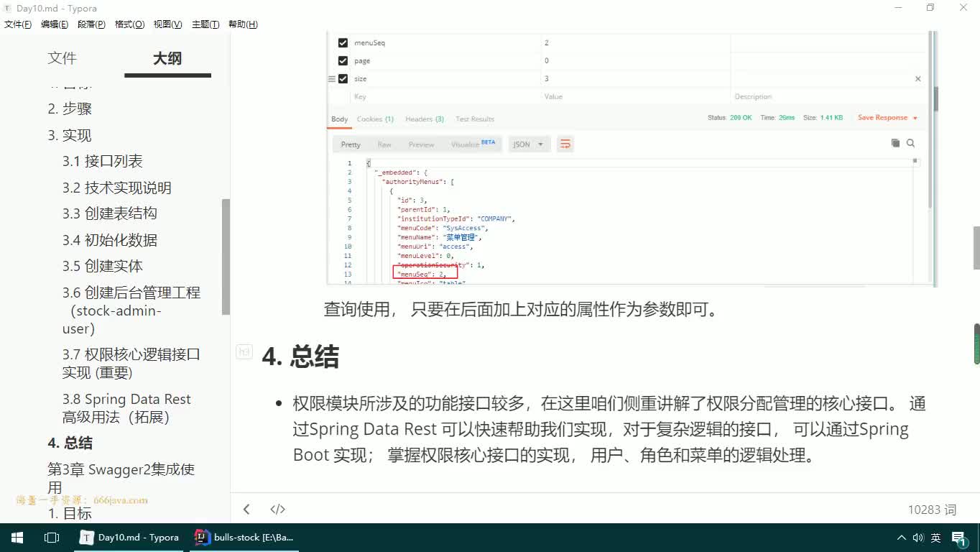Screen dimensions: 980x552
Task: Click the 4. 总结 heading in the document
Action: [300, 356]
